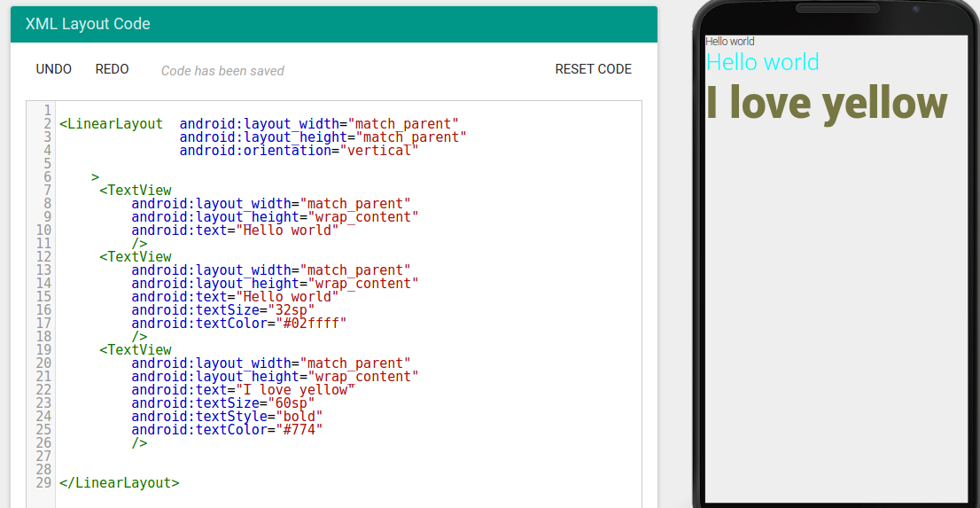Click android:text="Hello world" on line 15

235,296
